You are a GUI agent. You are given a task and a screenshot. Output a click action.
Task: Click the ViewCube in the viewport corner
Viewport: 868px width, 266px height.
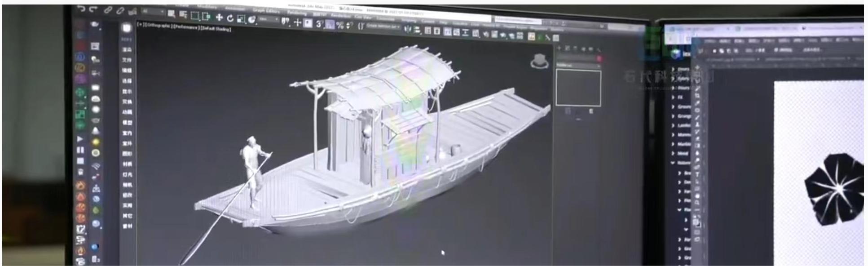539,62
